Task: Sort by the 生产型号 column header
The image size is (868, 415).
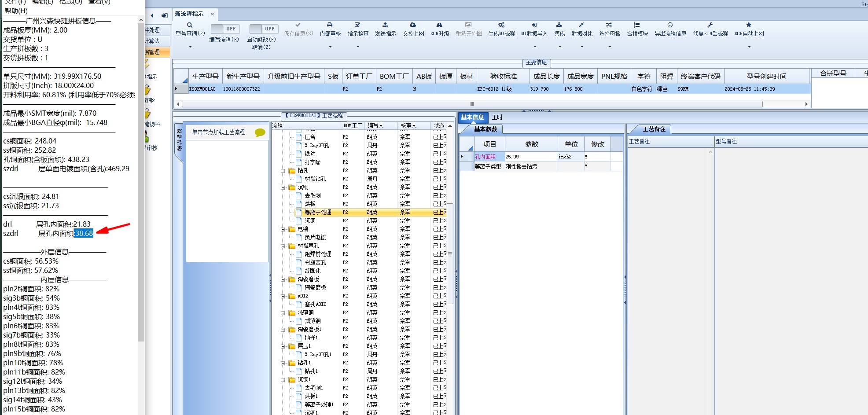Action: (206, 76)
